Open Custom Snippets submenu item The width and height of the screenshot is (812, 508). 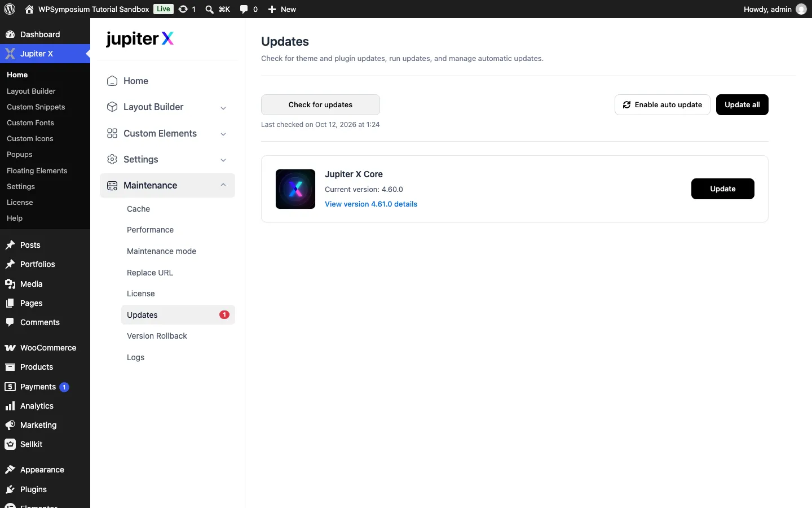point(45,107)
